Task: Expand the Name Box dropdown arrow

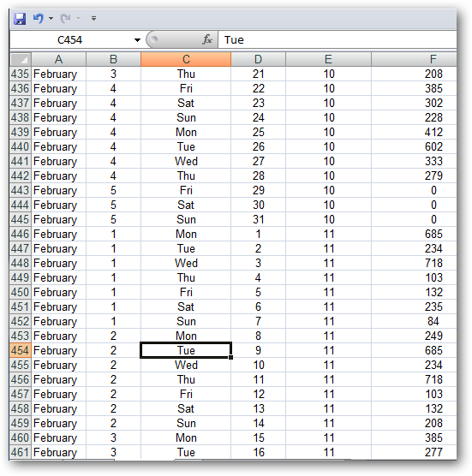Action: pyautogui.click(x=137, y=40)
